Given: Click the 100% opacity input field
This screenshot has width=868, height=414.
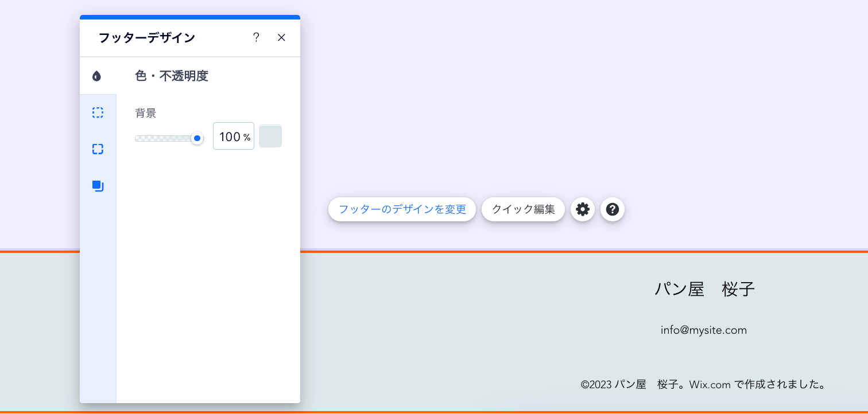Looking at the screenshot, I should [x=234, y=136].
